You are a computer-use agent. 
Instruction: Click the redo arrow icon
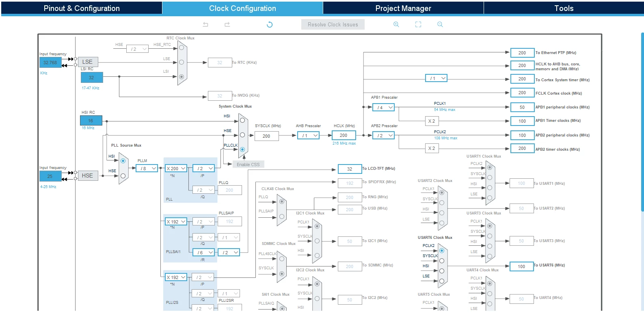pos(227,25)
